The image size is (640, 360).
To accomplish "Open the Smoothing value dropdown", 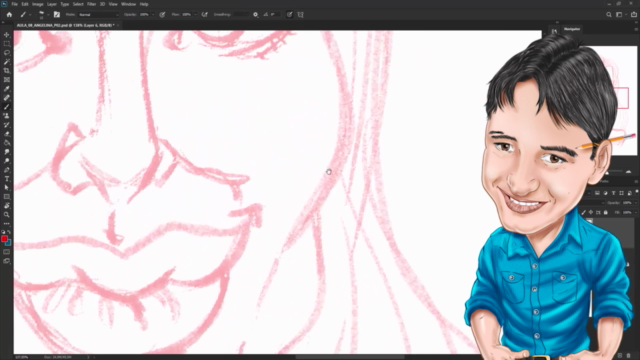I will click(247, 15).
